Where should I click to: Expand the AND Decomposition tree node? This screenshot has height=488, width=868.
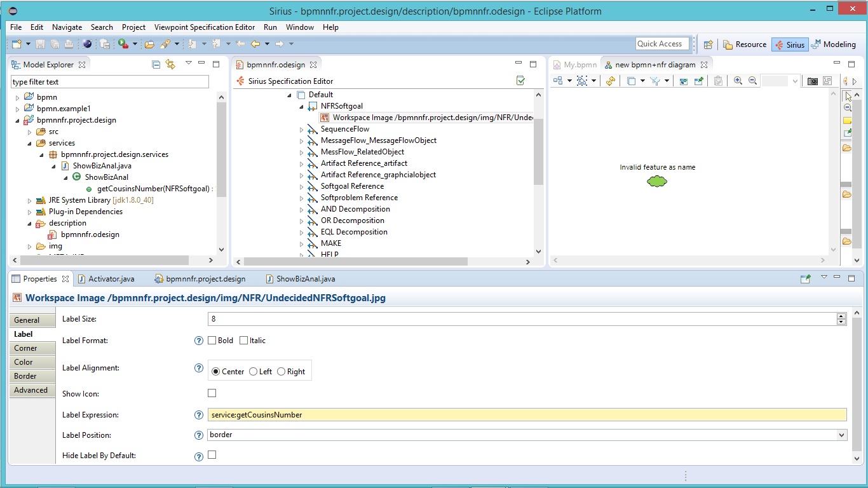coord(302,210)
